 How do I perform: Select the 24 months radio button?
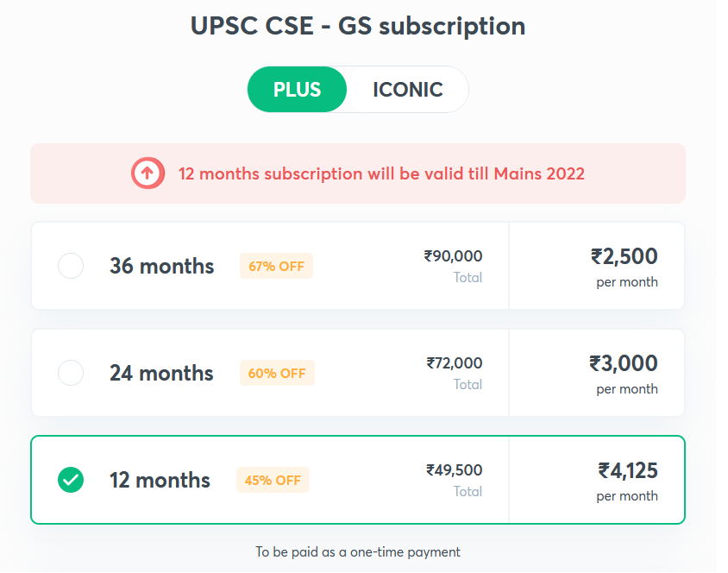click(x=71, y=373)
